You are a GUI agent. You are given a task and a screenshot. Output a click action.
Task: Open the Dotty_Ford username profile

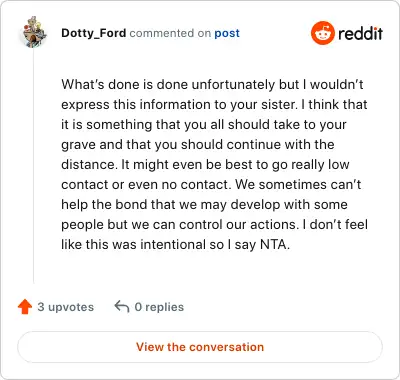click(x=94, y=33)
